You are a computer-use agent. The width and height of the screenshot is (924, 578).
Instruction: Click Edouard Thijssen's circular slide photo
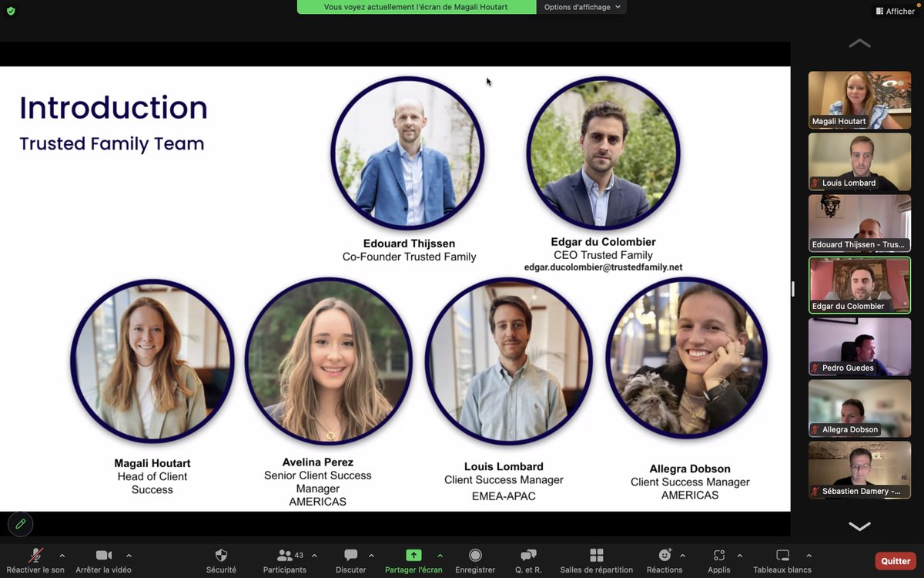click(x=407, y=153)
